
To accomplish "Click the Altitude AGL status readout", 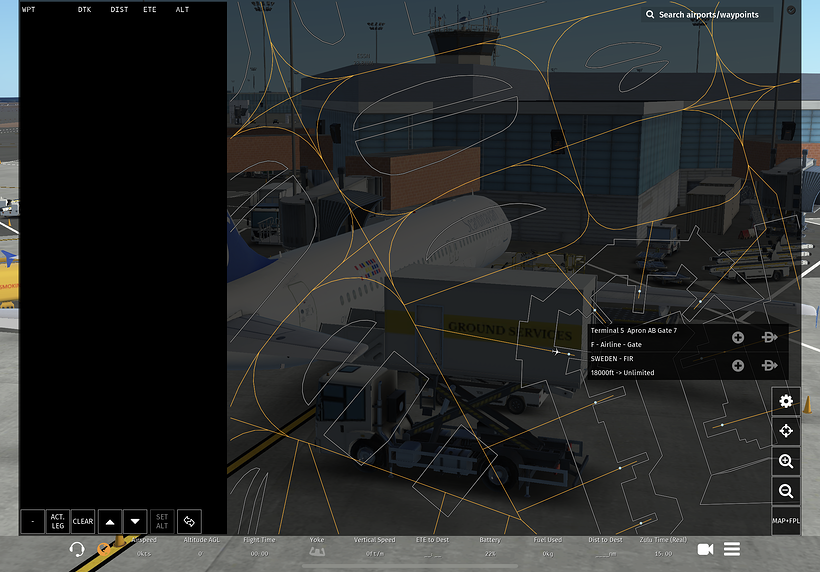I will [x=201, y=547].
